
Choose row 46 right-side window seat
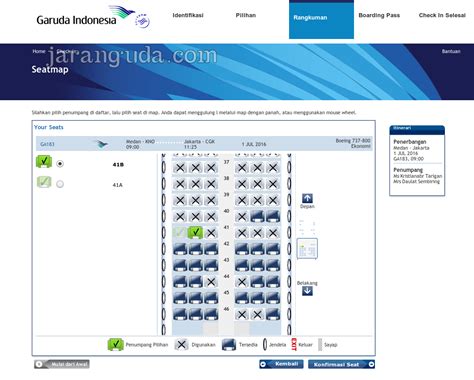(273, 314)
